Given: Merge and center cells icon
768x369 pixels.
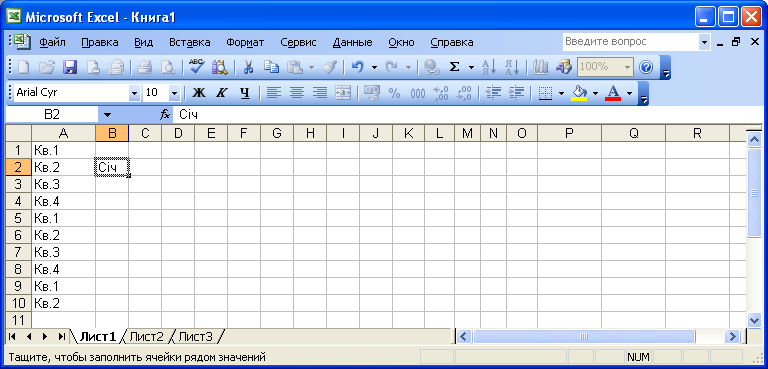Looking at the screenshot, I should 343,93.
